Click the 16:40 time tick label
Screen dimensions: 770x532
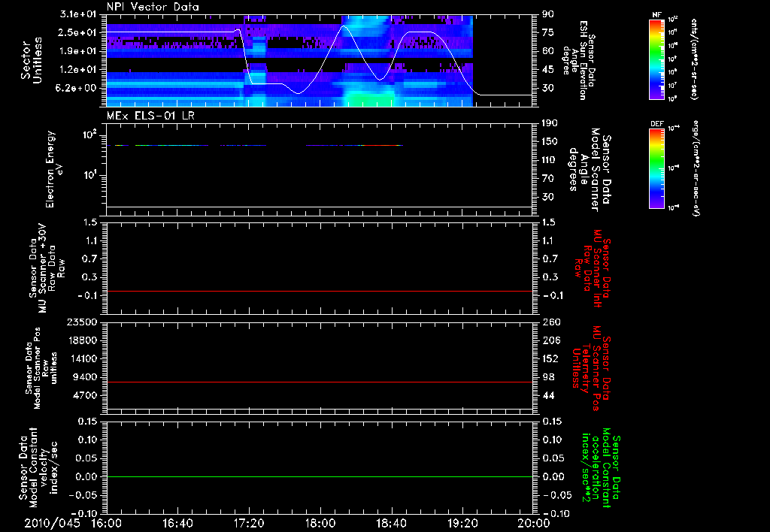pos(177,523)
